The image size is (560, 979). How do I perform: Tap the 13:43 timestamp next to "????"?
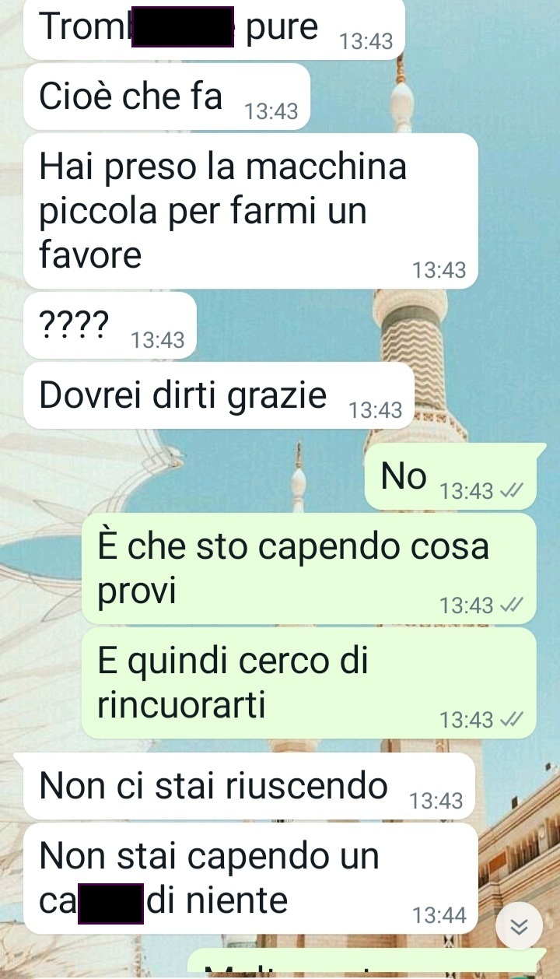158,340
